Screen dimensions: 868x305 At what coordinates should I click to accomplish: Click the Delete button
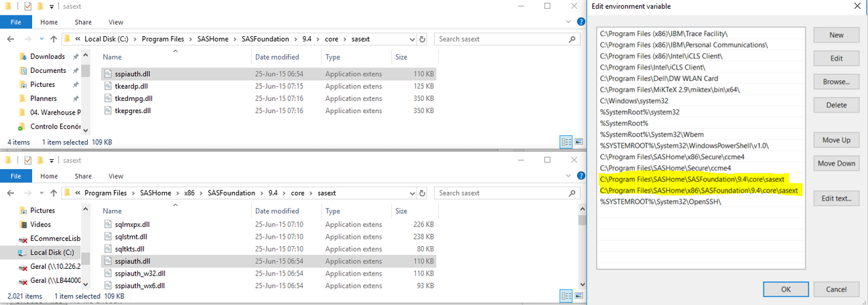pos(837,105)
